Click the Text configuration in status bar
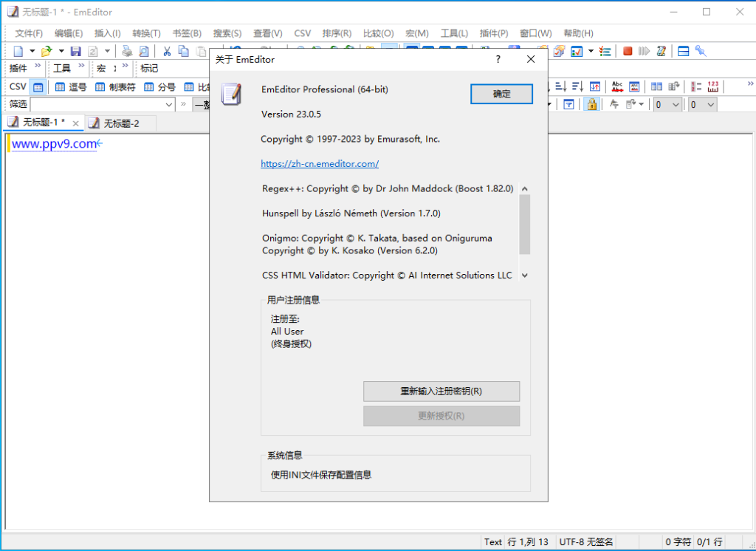Image resolution: width=756 pixels, height=551 pixels. (492, 542)
